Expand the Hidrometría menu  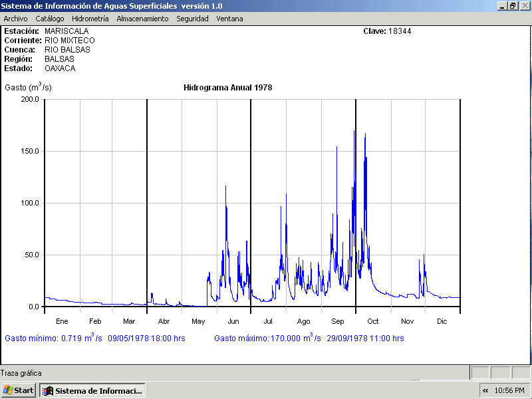(90, 19)
